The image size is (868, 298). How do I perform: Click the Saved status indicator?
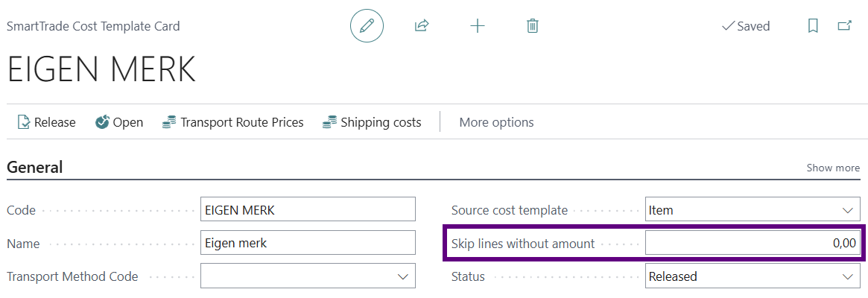[746, 26]
